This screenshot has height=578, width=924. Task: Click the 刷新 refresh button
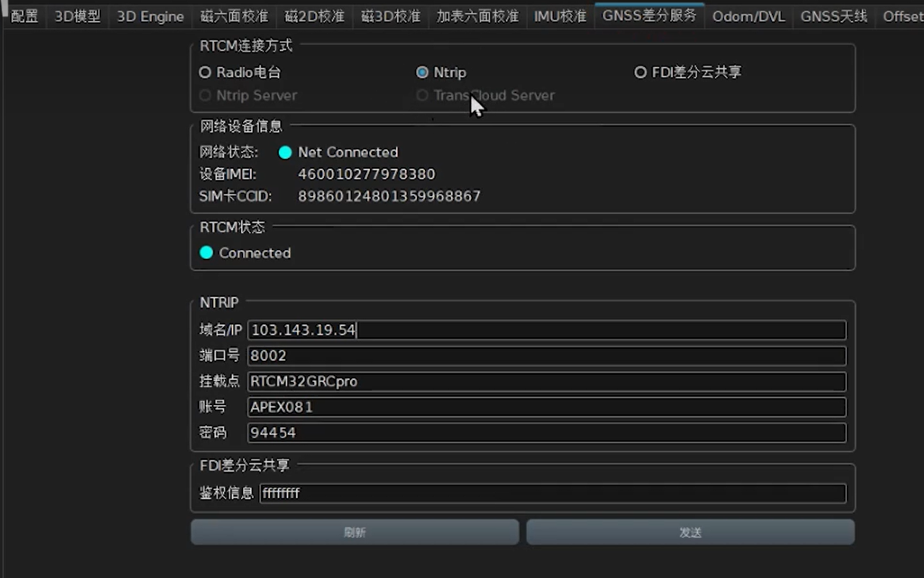[355, 533]
